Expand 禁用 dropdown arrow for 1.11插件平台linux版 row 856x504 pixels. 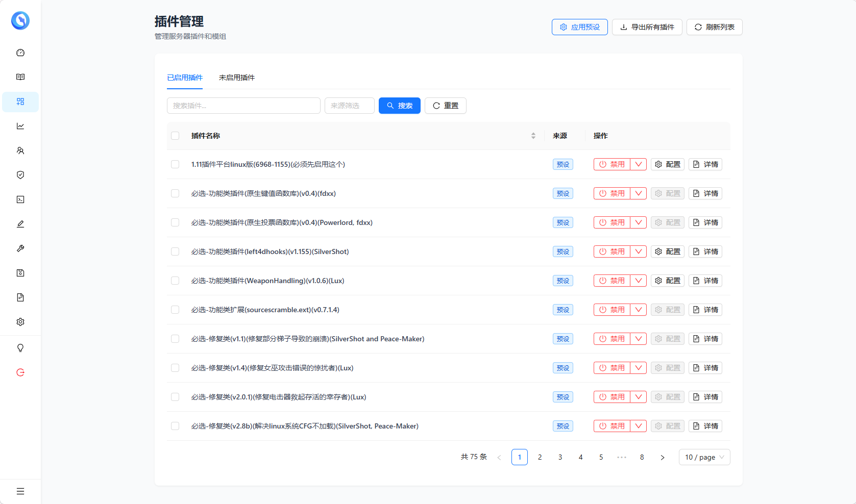point(639,164)
